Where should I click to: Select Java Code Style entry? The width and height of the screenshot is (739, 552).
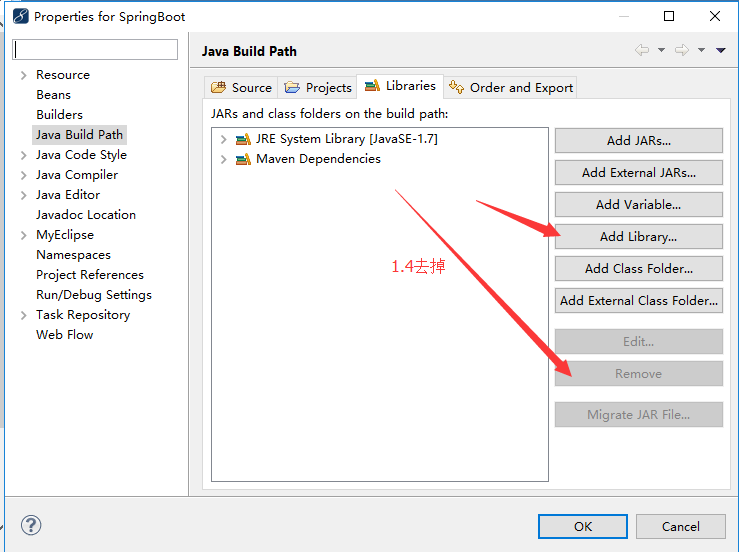[81, 155]
